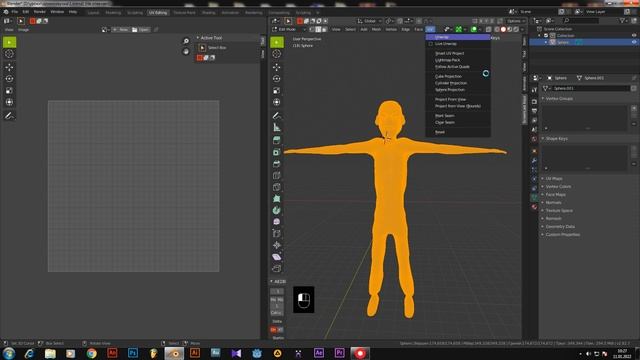640x360 pixels.
Task: Choose Unwrap from the UV menu
Action: 458,37
